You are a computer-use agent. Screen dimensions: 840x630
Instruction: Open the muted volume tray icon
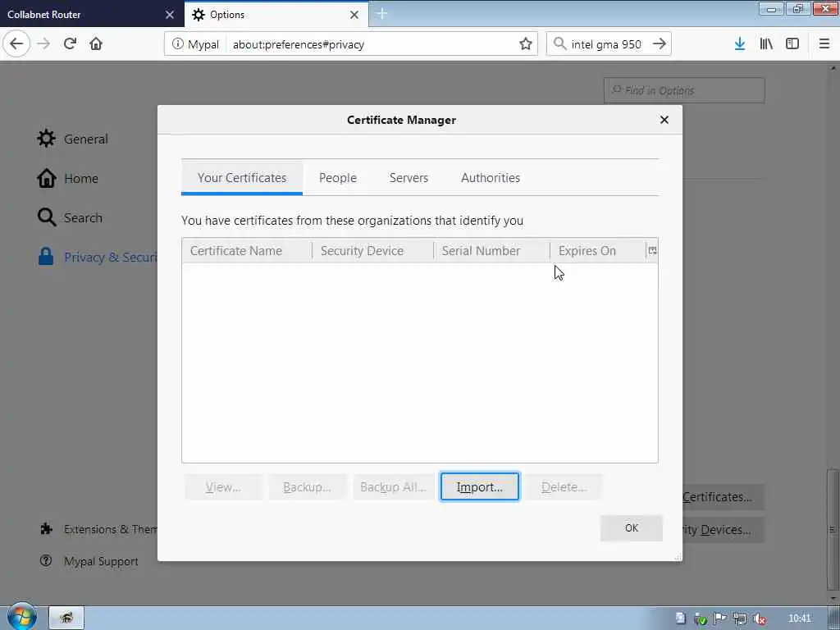[759, 619]
